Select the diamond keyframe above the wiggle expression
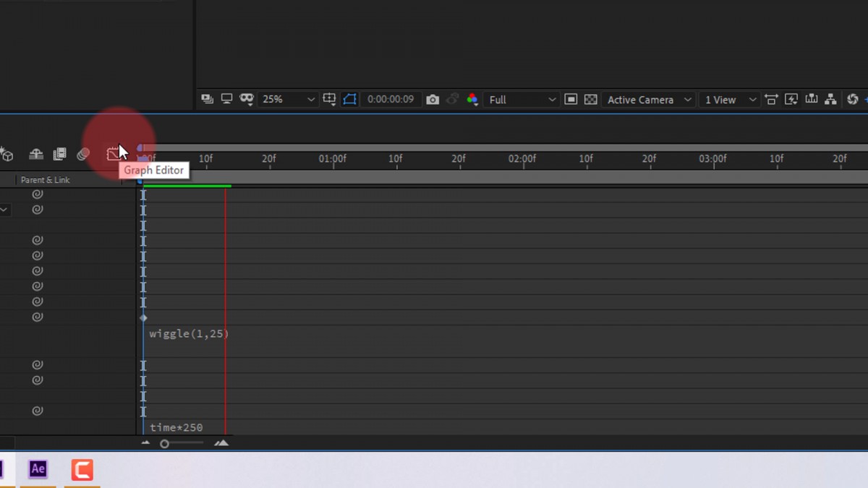This screenshot has height=488, width=868. pos(143,317)
